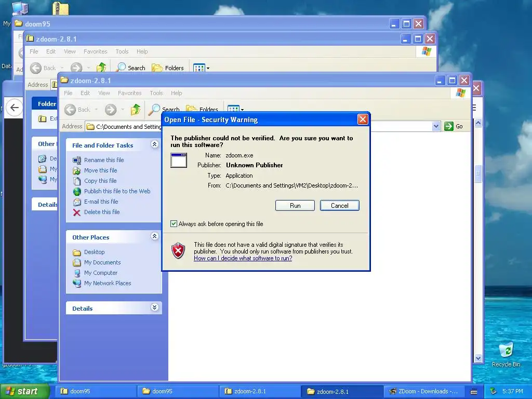Click the My Network Places icon in Other Places
The width and height of the screenshot is (532, 399).
click(77, 283)
